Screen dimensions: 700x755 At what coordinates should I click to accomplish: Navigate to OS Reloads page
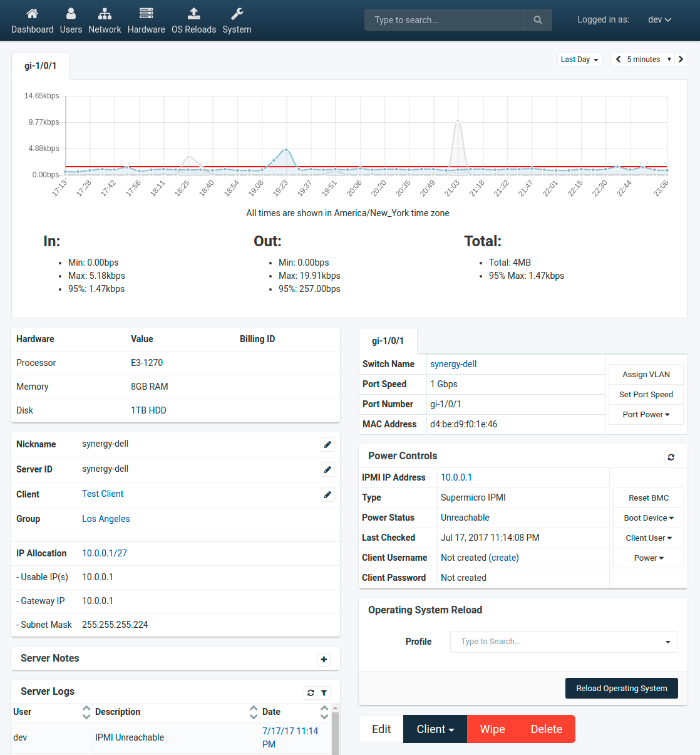coord(193,20)
